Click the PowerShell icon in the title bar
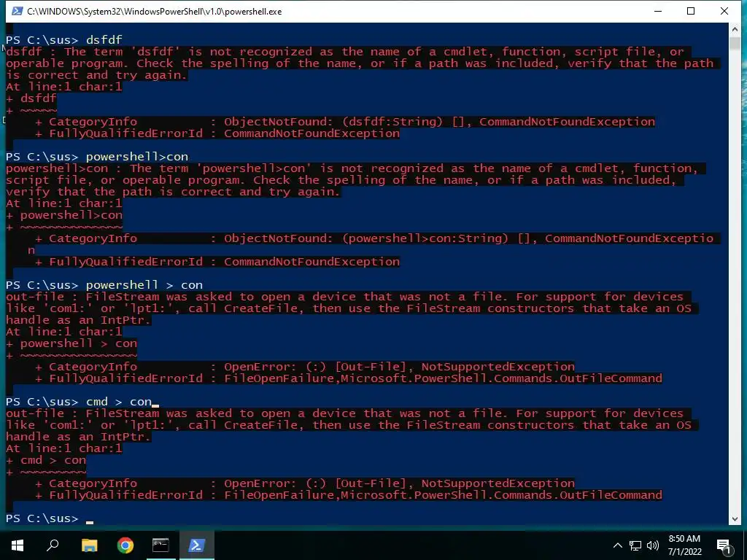The image size is (747, 560). 18,11
